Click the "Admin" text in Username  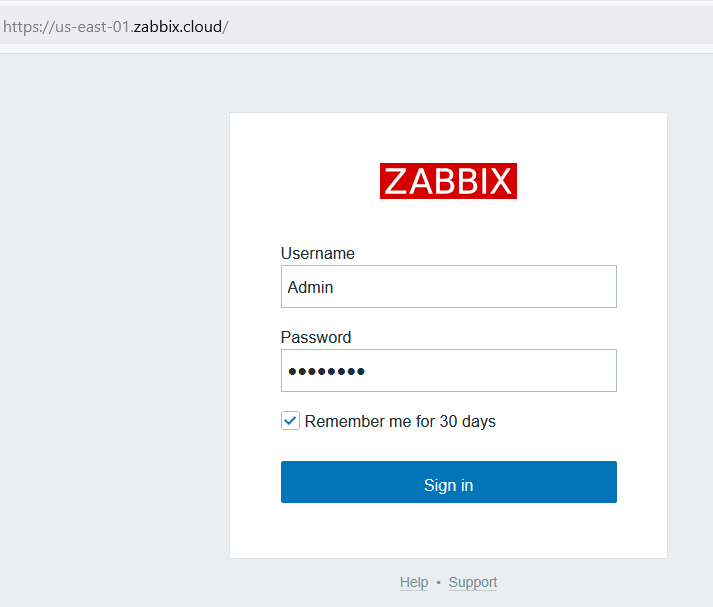pyautogui.click(x=311, y=288)
